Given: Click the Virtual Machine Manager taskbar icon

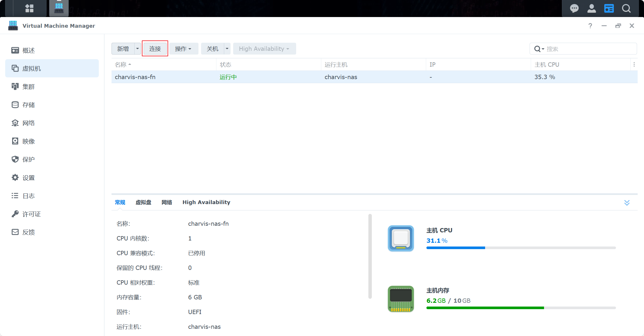Looking at the screenshot, I should 59,8.
